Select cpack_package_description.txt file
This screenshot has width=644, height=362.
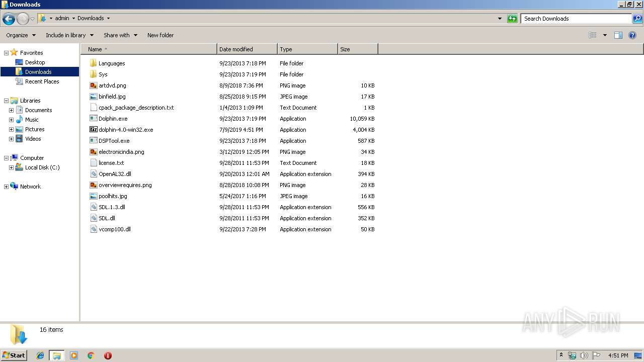point(136,108)
